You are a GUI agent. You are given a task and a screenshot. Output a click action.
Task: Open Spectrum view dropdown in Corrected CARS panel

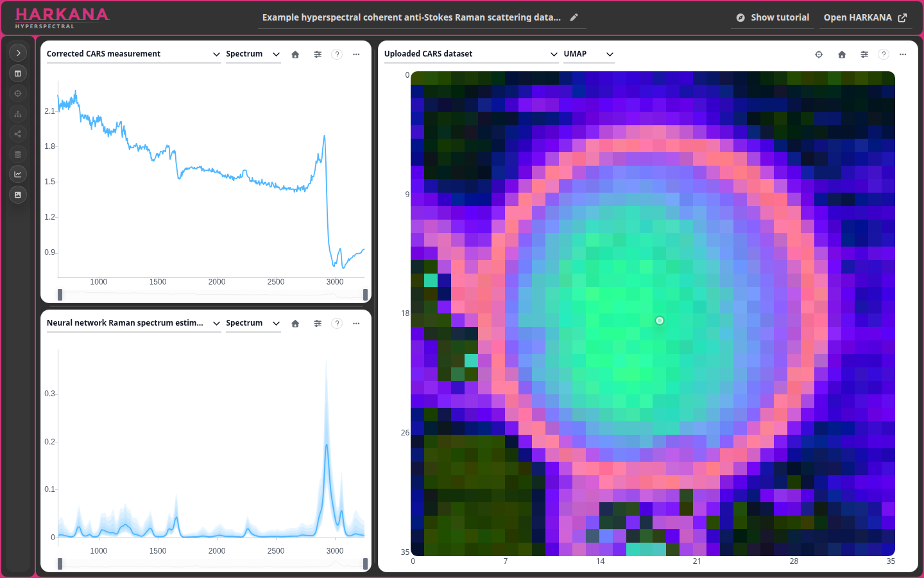click(253, 54)
